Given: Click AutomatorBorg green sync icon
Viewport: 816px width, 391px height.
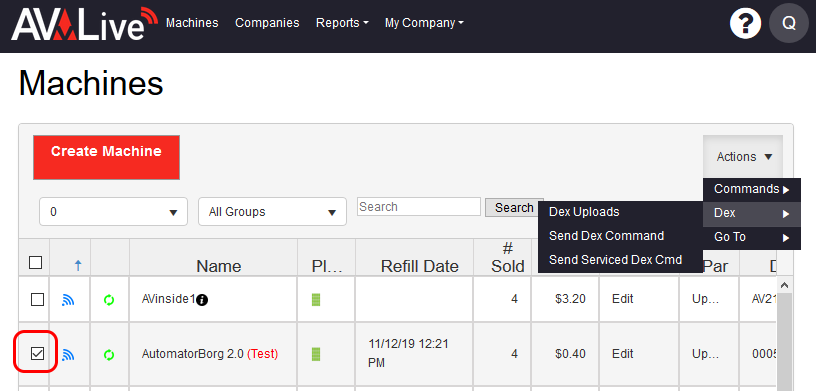Looking at the screenshot, I should (109, 355).
